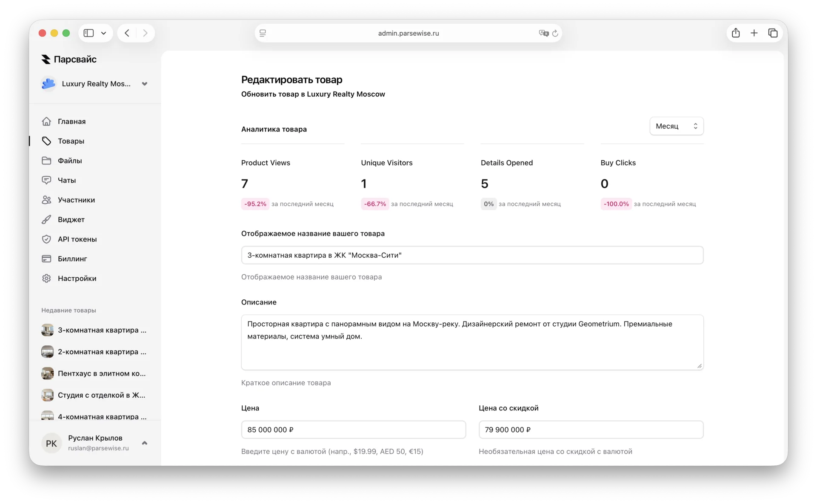
Task: Expand the Luxury Realty Moscow workspace switcher
Action: point(144,84)
